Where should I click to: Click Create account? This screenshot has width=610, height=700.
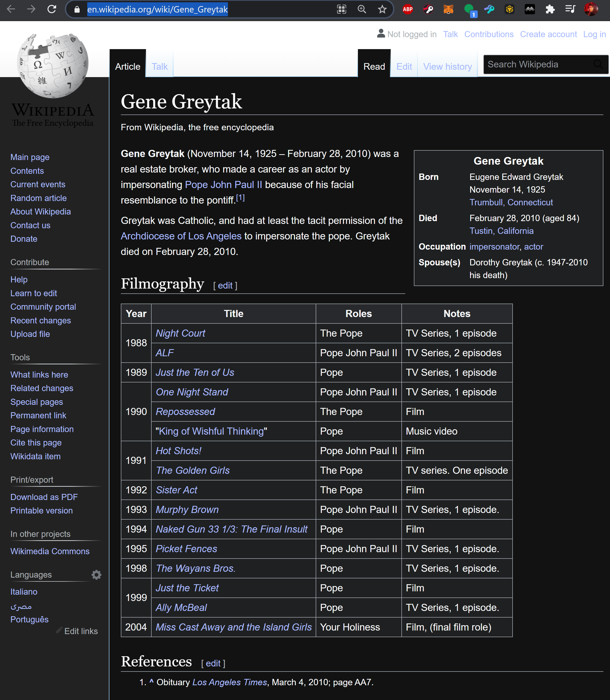tap(548, 34)
